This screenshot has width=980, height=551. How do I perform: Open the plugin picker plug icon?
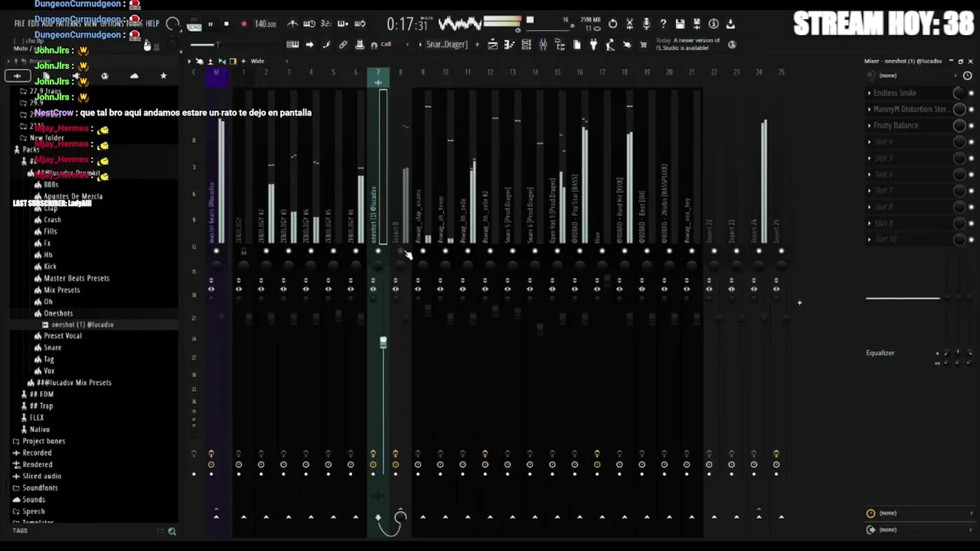tap(593, 45)
